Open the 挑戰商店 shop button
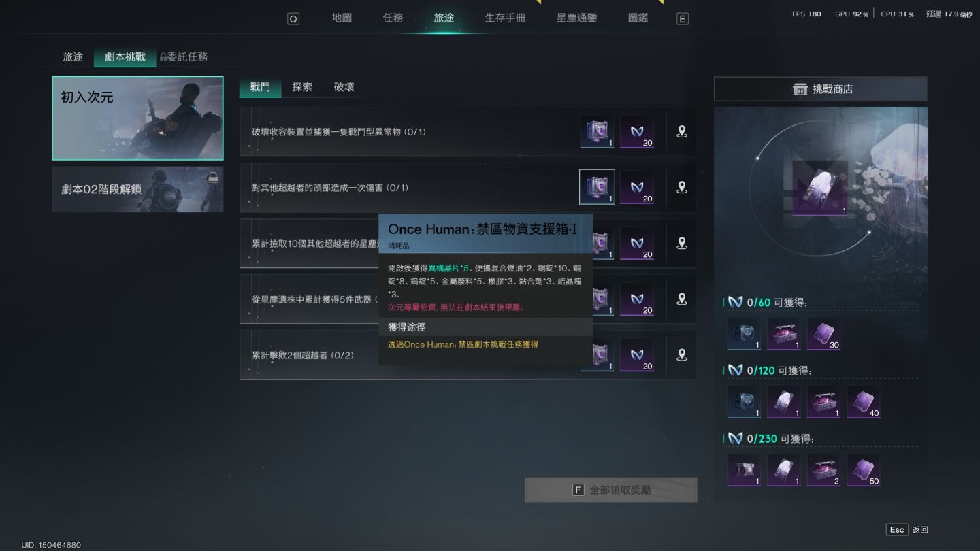 [x=821, y=89]
